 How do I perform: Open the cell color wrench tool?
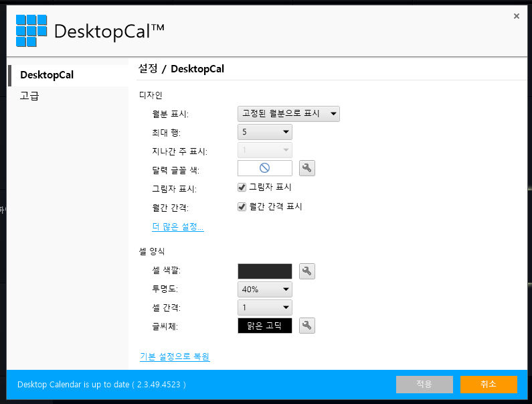pyautogui.click(x=307, y=271)
